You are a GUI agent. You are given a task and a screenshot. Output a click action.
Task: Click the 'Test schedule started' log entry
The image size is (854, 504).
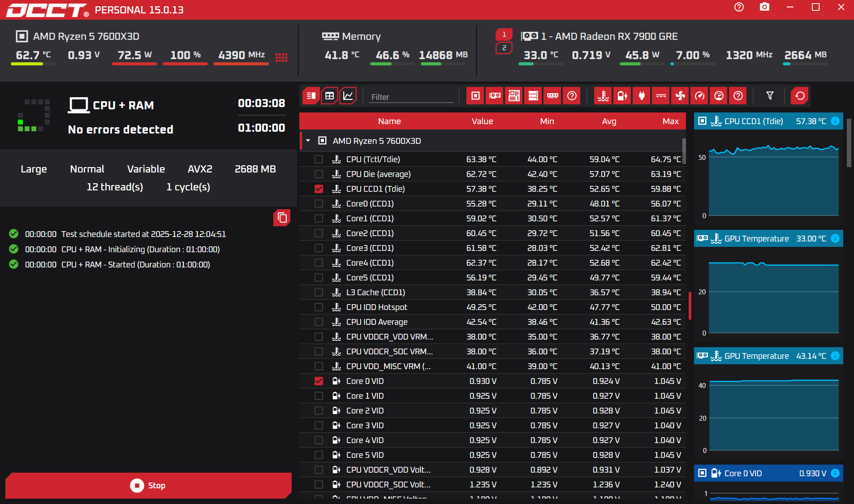coord(143,234)
